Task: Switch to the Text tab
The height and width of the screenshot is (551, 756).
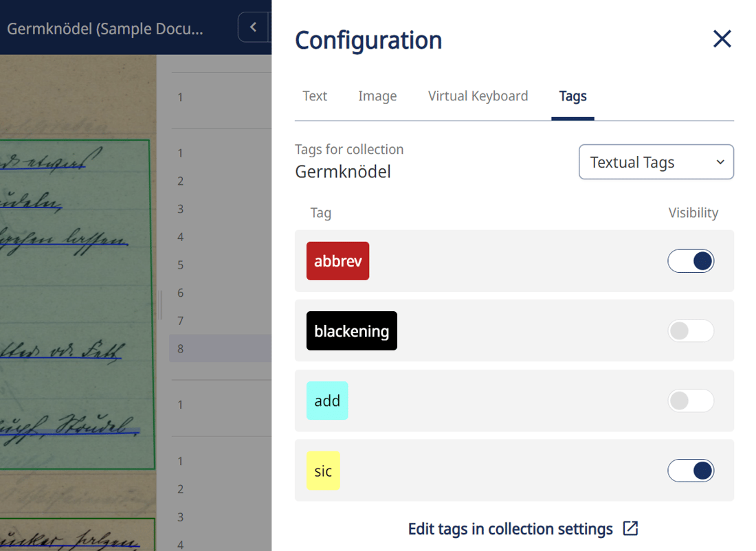Action: (314, 96)
